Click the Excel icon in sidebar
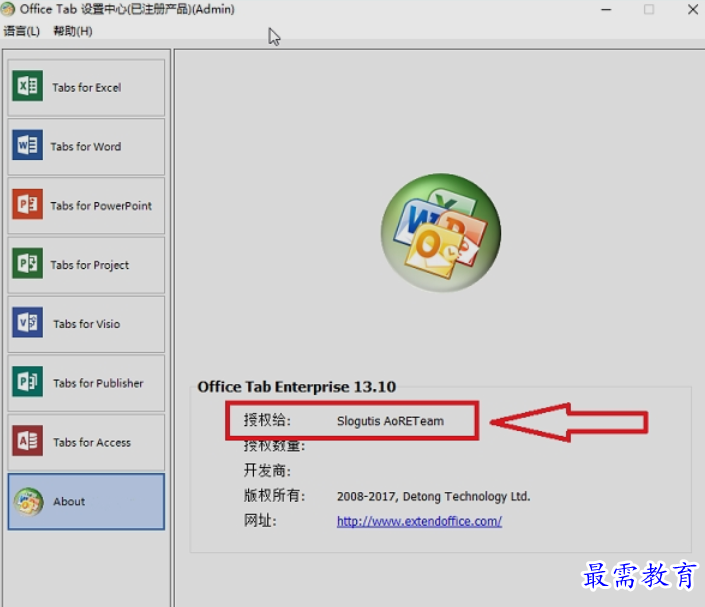705x607 pixels. point(27,85)
